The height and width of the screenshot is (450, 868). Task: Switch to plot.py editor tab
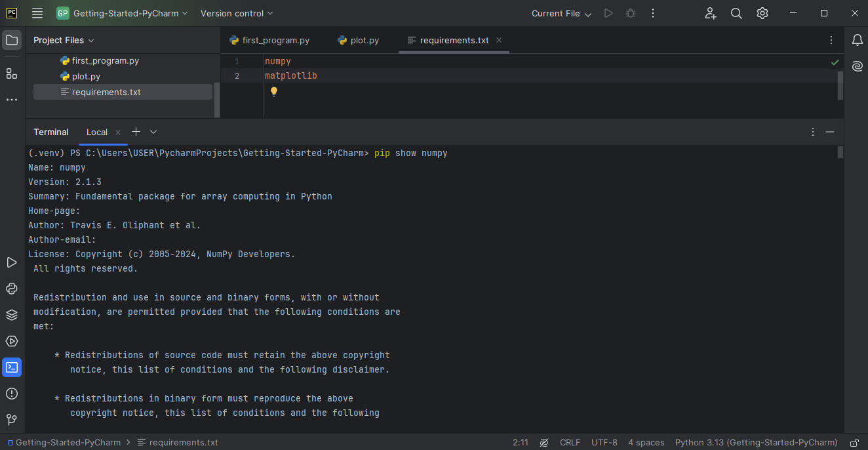pyautogui.click(x=359, y=40)
